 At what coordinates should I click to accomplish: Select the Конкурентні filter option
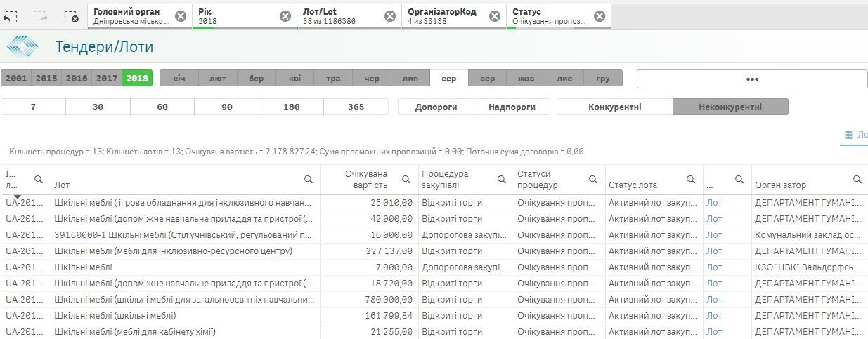[614, 107]
